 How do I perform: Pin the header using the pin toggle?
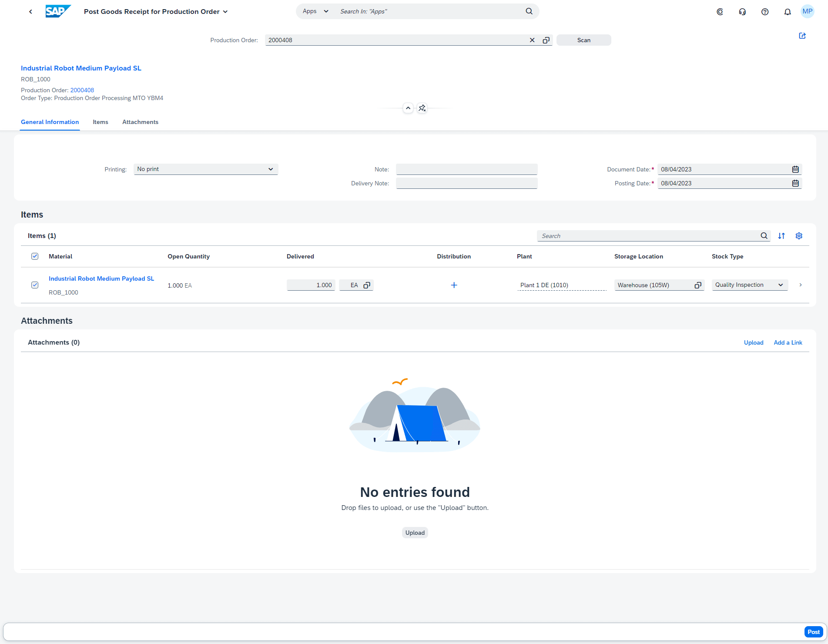click(422, 107)
